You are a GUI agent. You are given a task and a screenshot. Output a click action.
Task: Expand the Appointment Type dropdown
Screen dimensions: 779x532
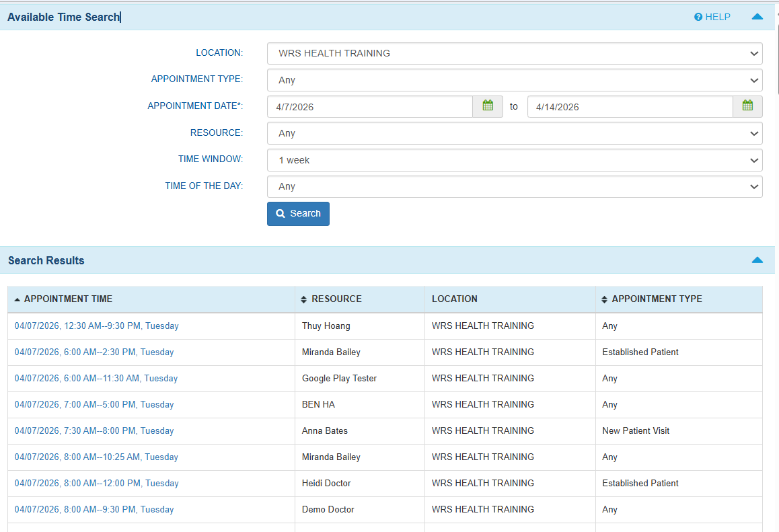pyautogui.click(x=514, y=80)
